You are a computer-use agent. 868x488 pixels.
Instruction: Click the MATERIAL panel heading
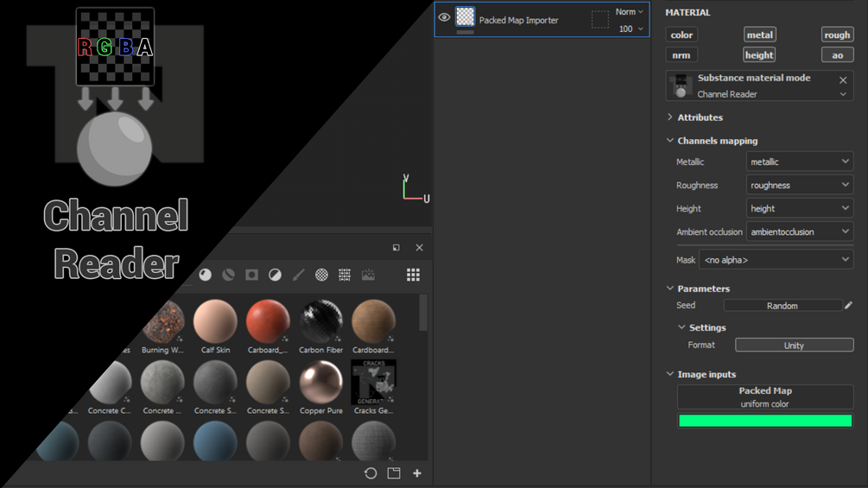click(687, 12)
